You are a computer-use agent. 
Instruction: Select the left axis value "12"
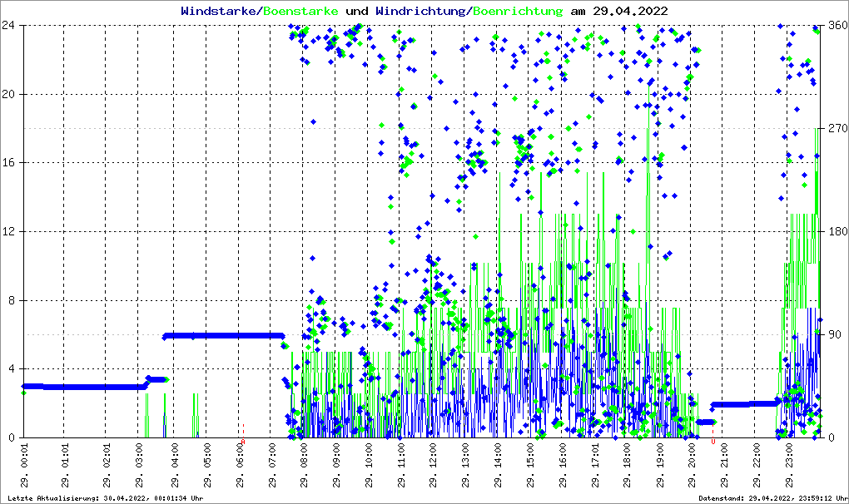click(x=8, y=231)
